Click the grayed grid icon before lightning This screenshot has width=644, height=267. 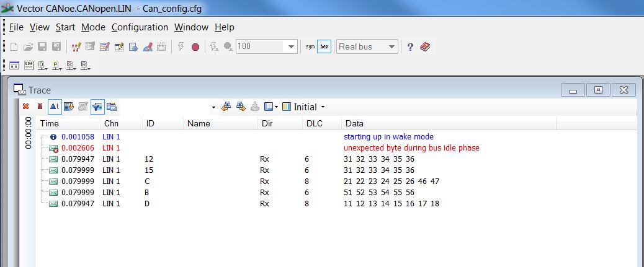click(x=161, y=46)
